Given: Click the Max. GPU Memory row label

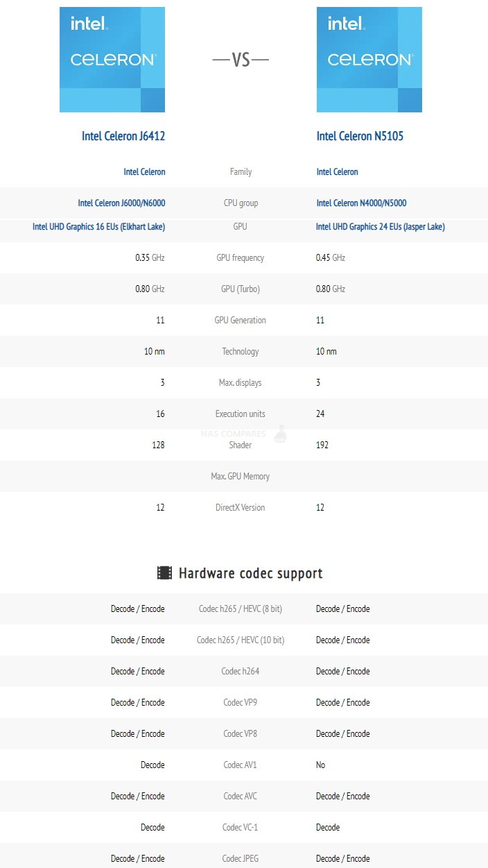Looking at the screenshot, I should [241, 477].
